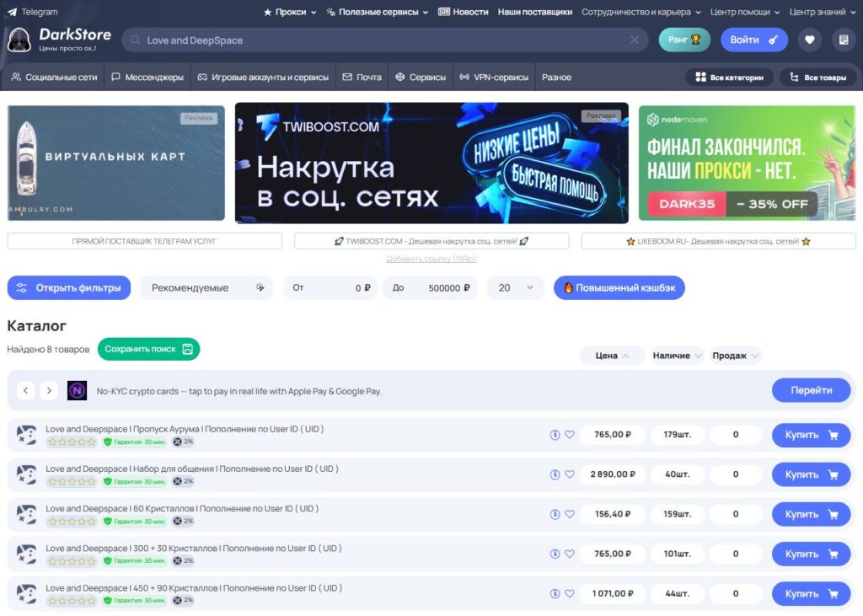
Task: Sort by Продаж column
Action: point(735,356)
